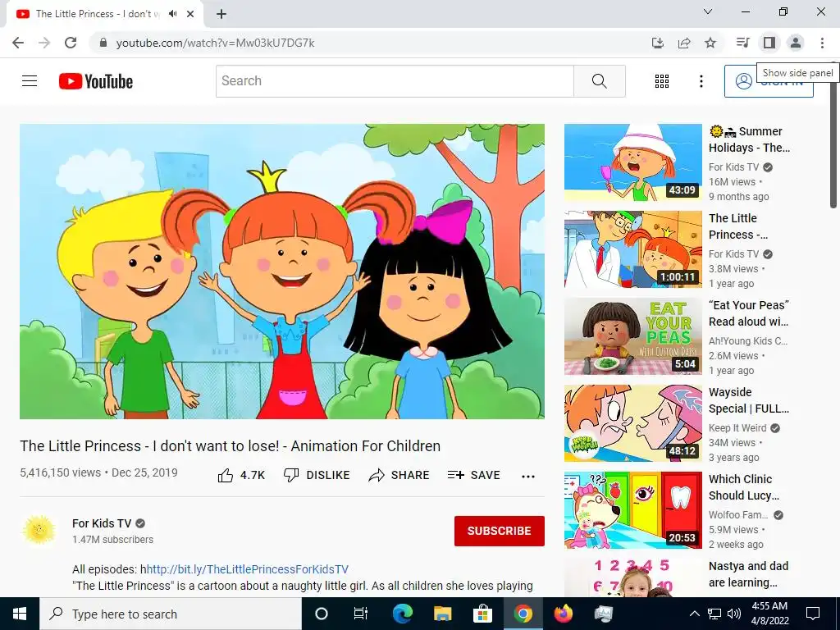This screenshot has height=630, width=840.
Task: Open Task View on taskbar
Action: pyautogui.click(x=361, y=614)
